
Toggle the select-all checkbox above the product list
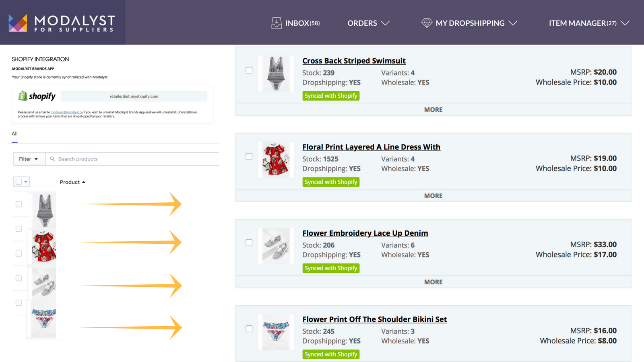click(x=19, y=181)
